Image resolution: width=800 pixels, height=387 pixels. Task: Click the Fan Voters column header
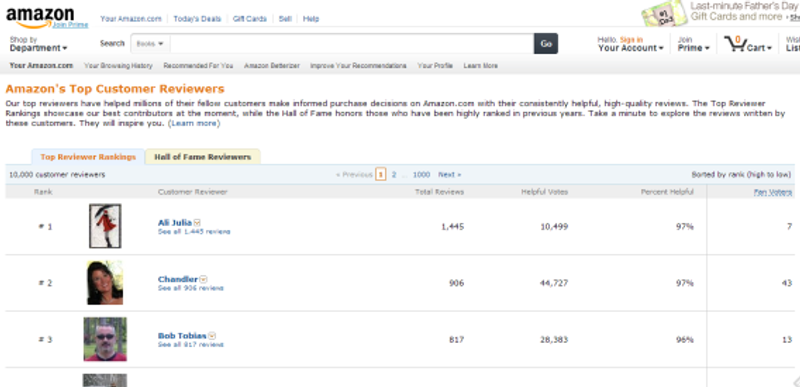click(x=773, y=192)
